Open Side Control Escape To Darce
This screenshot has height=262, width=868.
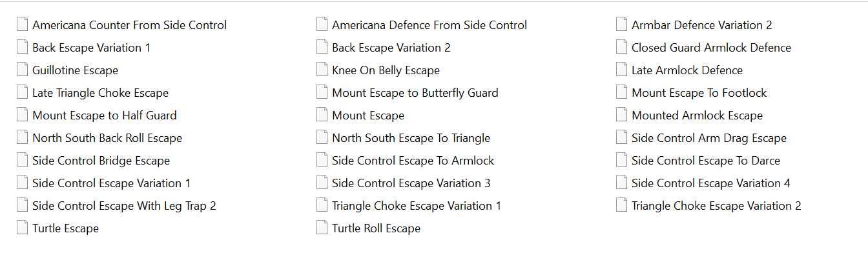(x=705, y=161)
